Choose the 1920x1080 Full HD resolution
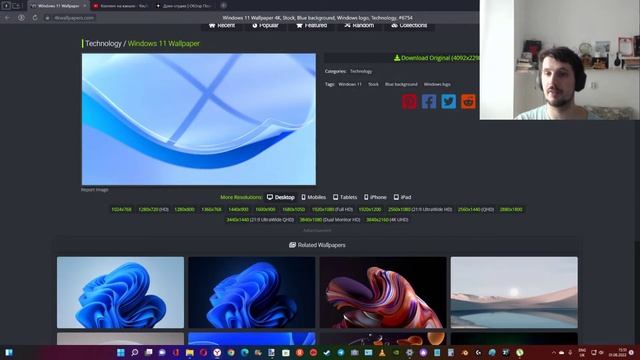The height and width of the screenshot is (360, 640). (x=332, y=209)
